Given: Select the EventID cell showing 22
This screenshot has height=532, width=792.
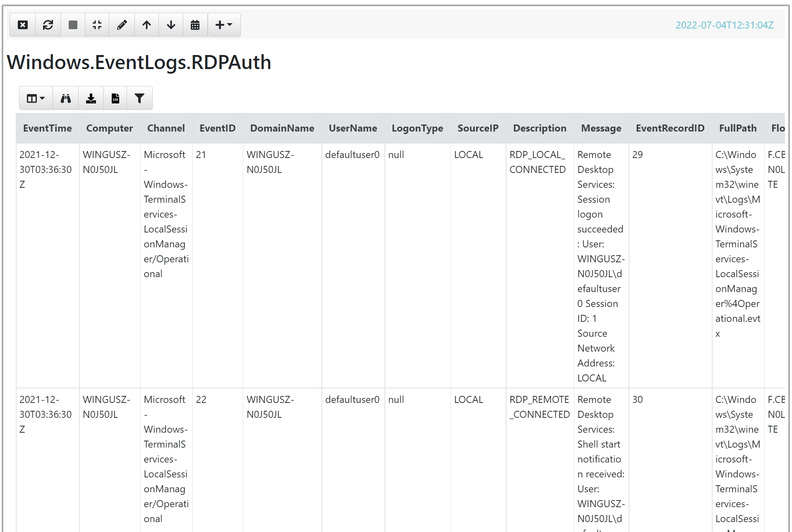Looking at the screenshot, I should pos(218,460).
